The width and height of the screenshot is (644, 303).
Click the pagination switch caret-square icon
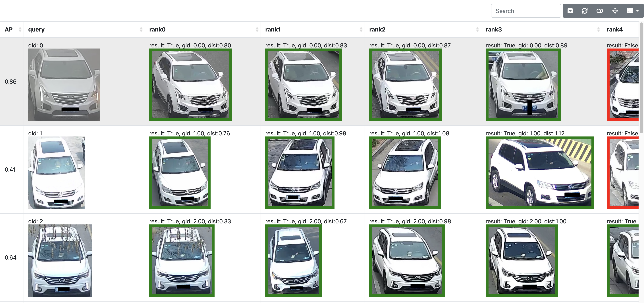point(570,11)
